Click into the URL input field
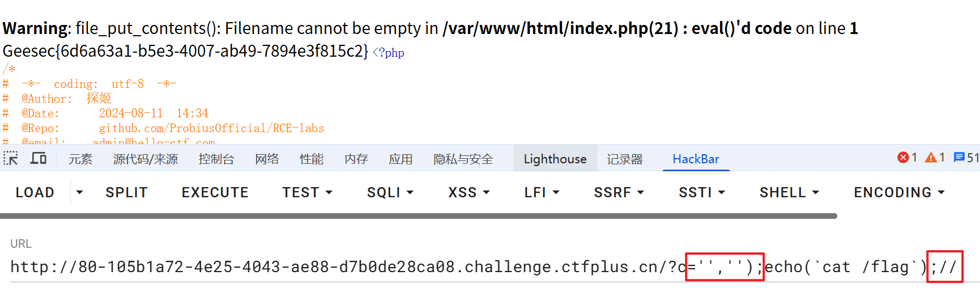980x288 pixels. (x=490, y=267)
